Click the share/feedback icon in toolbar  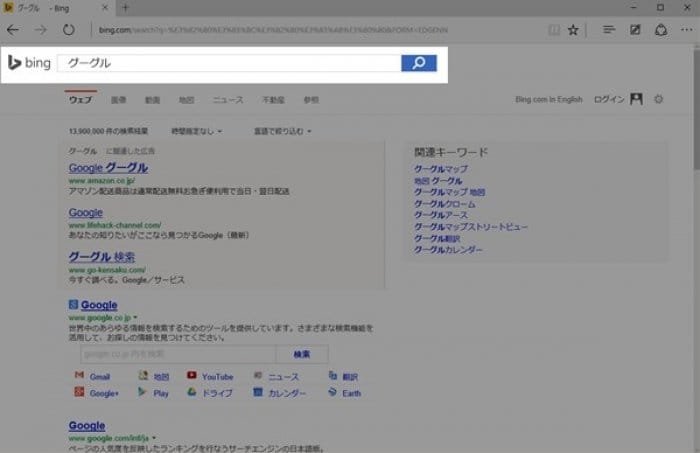point(661,30)
